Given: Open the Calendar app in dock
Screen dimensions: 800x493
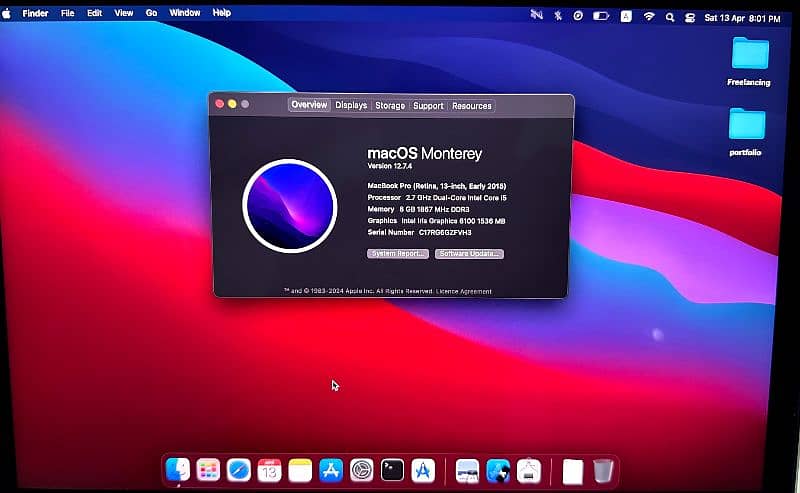Looking at the screenshot, I should [x=269, y=469].
